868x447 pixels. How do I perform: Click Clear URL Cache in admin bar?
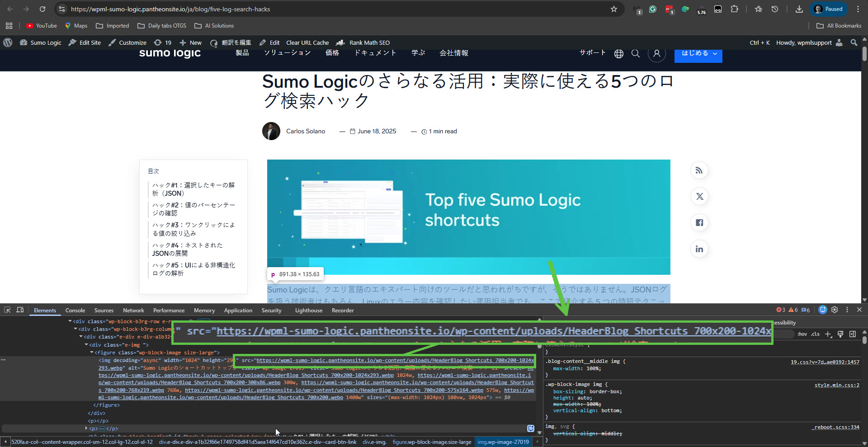(307, 42)
